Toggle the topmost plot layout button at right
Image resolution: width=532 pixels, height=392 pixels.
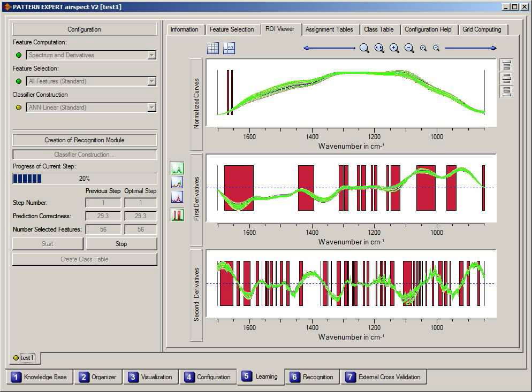[506, 65]
